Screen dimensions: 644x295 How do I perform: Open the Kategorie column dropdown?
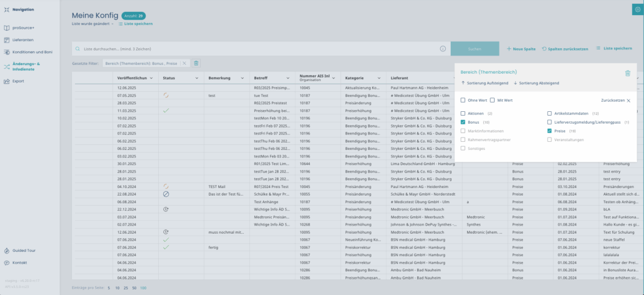[380, 78]
